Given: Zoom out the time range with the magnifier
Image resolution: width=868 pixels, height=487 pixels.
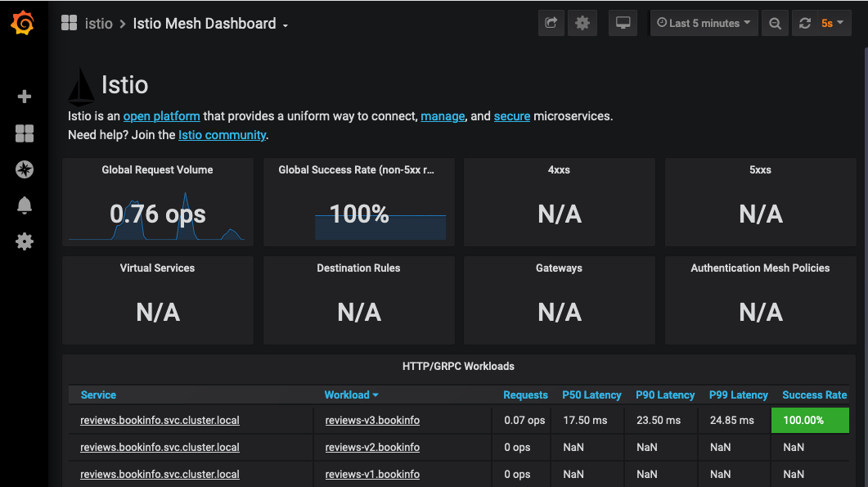Looking at the screenshot, I should coord(775,23).
